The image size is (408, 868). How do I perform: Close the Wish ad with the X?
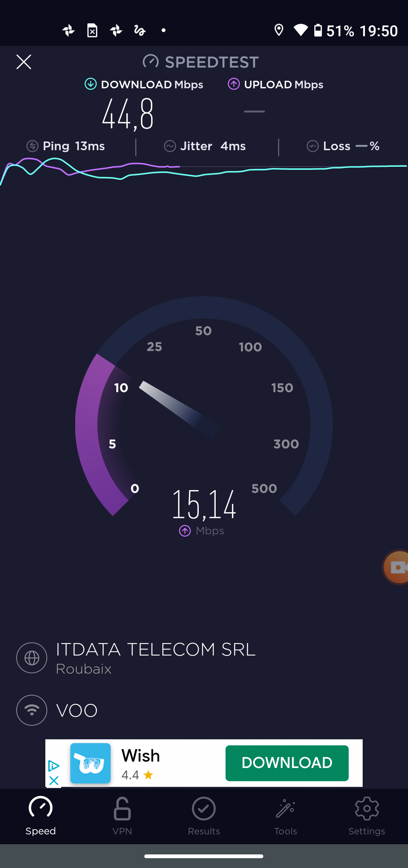click(54, 780)
